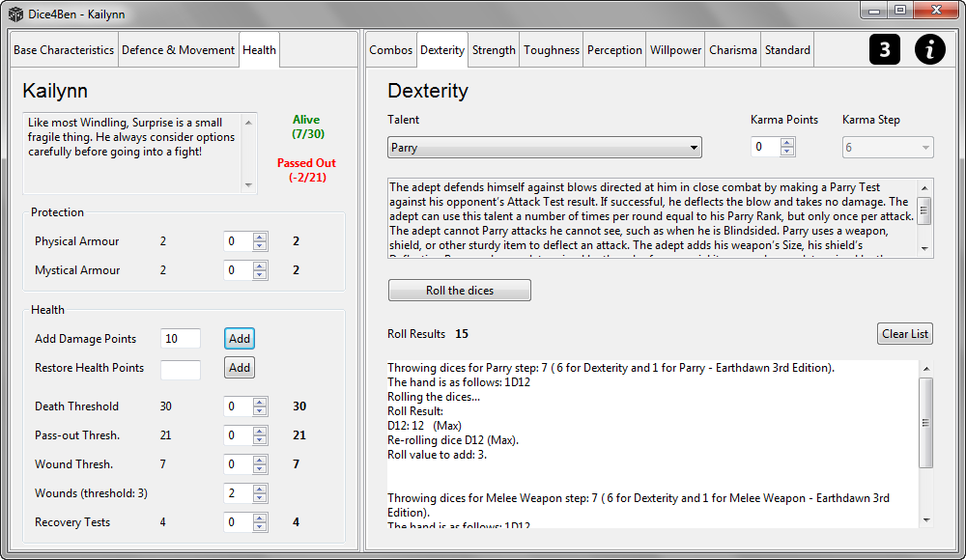The image size is (966, 560).
Task: Increase Wound Thresh. modifier
Action: point(259,460)
